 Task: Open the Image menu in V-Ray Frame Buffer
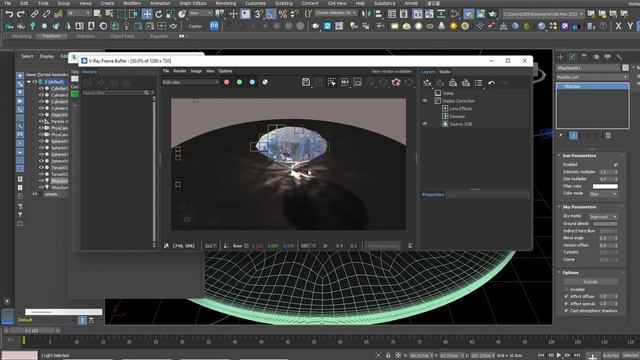tap(196, 71)
